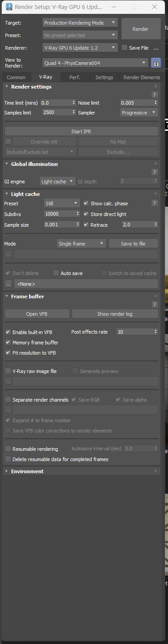Viewport: 168px width, 644px height.
Task: Open Global illumination help question mark
Action: pyautogui.click(x=155, y=172)
